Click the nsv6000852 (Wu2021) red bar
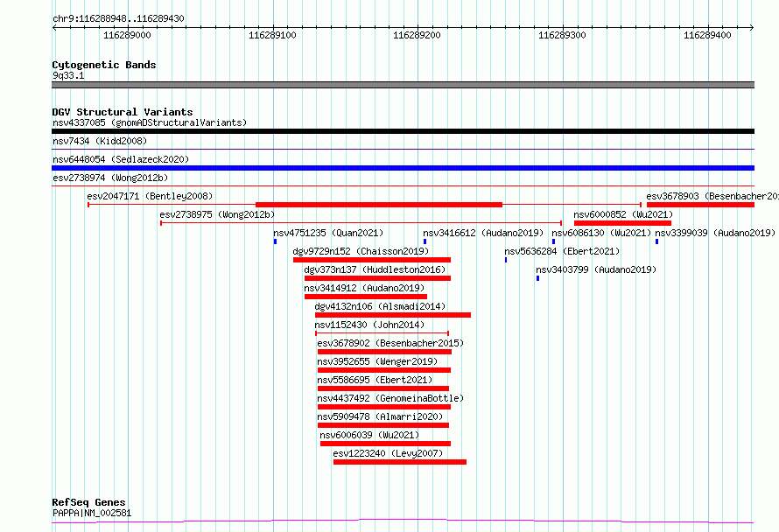Viewport: 779px width, 532px height. pos(622,223)
